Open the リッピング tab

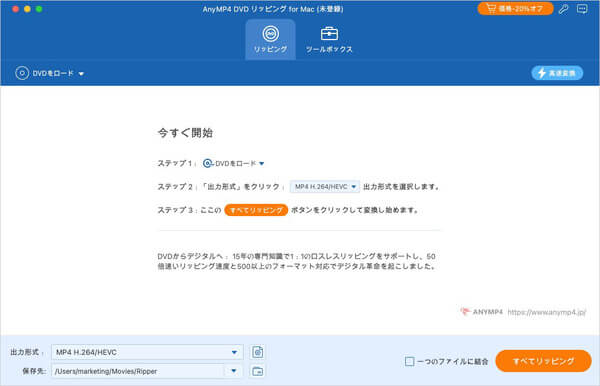pyautogui.click(x=271, y=40)
